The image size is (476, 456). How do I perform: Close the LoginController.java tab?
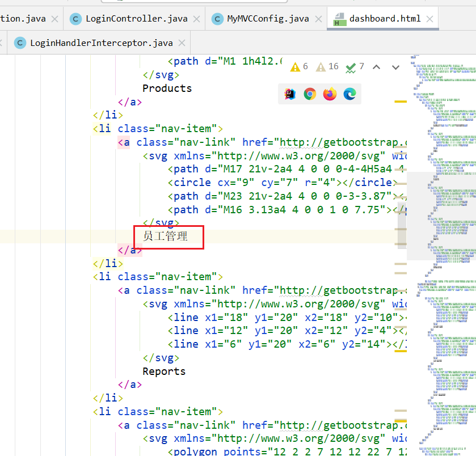point(197,19)
